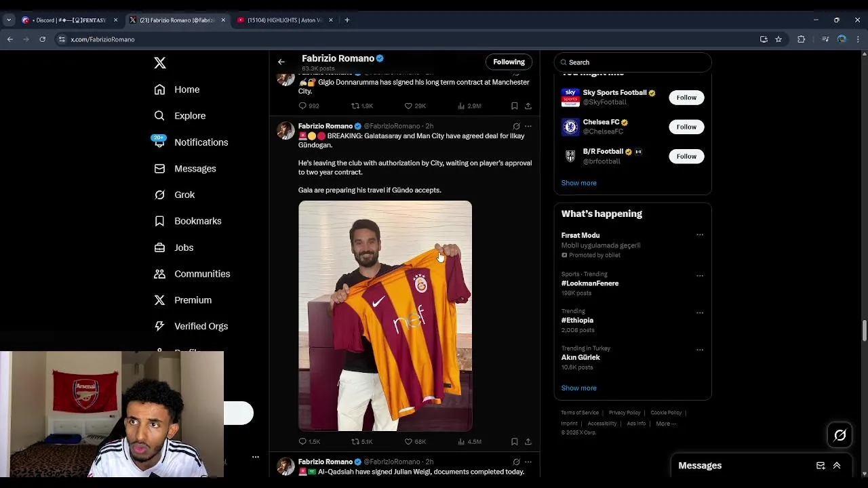Image resolution: width=868 pixels, height=488 pixels.
Task: Bookmark the Gündogan post
Action: (x=515, y=442)
